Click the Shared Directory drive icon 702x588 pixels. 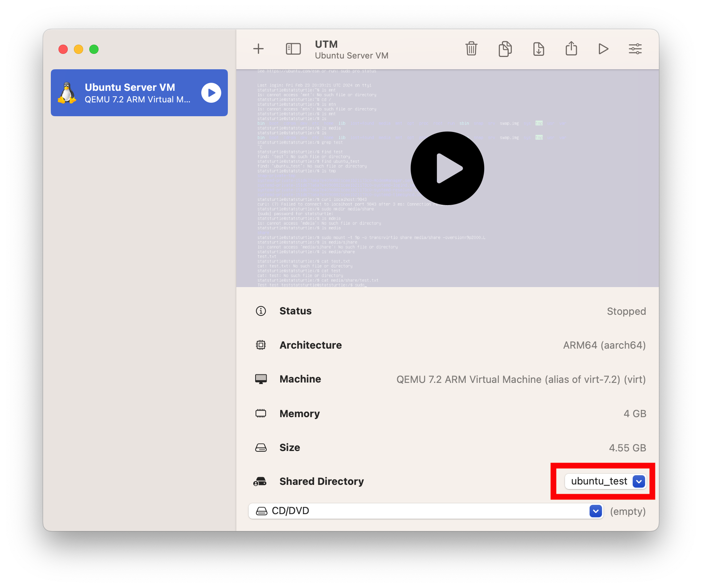click(260, 481)
